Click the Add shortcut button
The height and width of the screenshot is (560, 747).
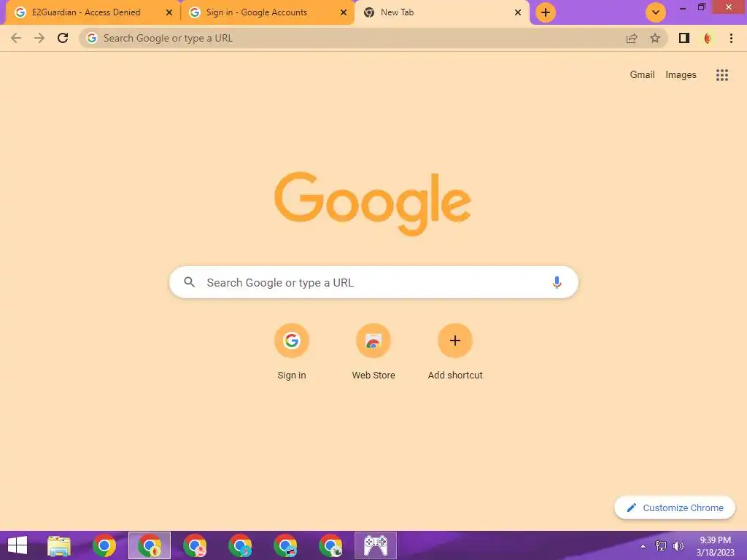coord(455,352)
